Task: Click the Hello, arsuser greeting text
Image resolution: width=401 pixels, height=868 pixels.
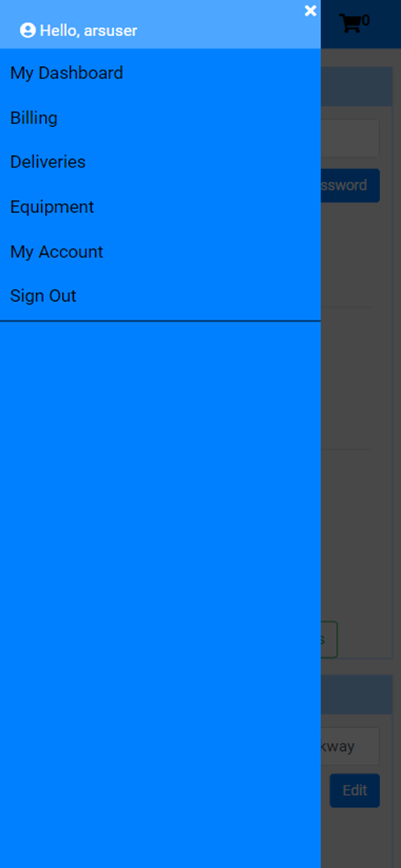Action: 89,31
